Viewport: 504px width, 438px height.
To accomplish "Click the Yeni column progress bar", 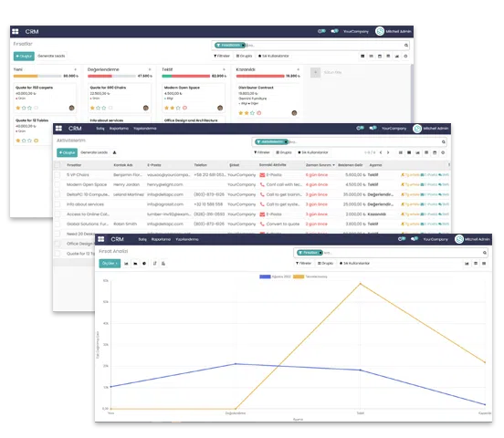I will [37, 76].
